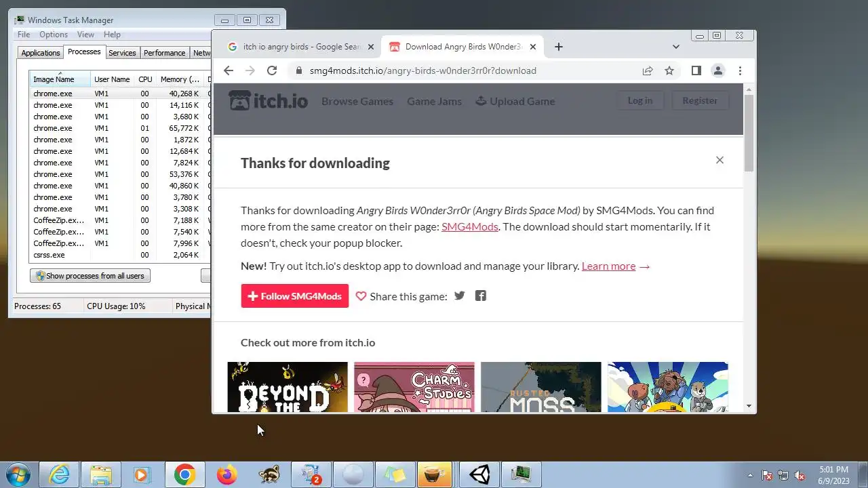Viewport: 868px width, 488px height.
Task: Open the Beyond the D game thumbnail
Action: 288,387
